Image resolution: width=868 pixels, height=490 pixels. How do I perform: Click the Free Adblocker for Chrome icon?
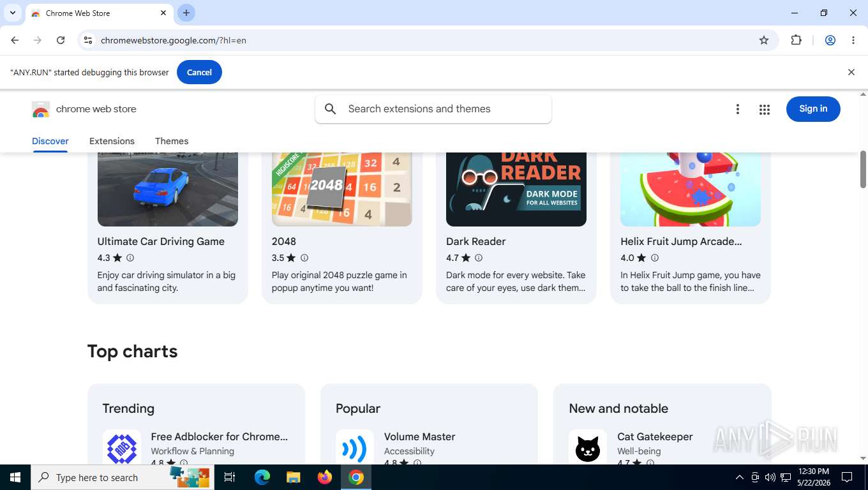[x=122, y=447]
